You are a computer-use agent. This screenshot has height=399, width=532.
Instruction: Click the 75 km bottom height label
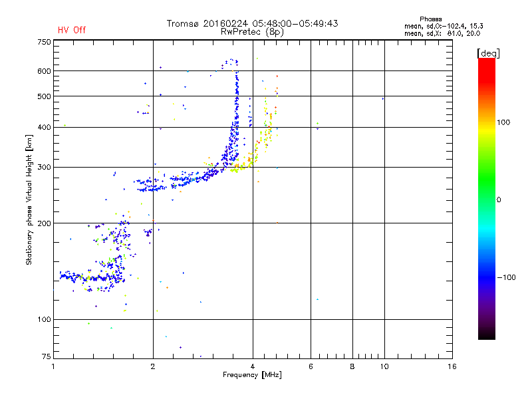(x=46, y=356)
